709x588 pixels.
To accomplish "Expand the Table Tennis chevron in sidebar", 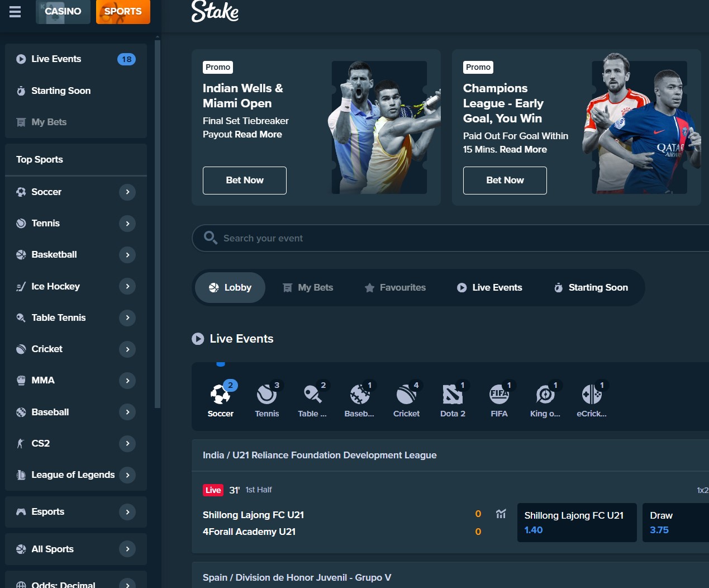I will [x=127, y=317].
